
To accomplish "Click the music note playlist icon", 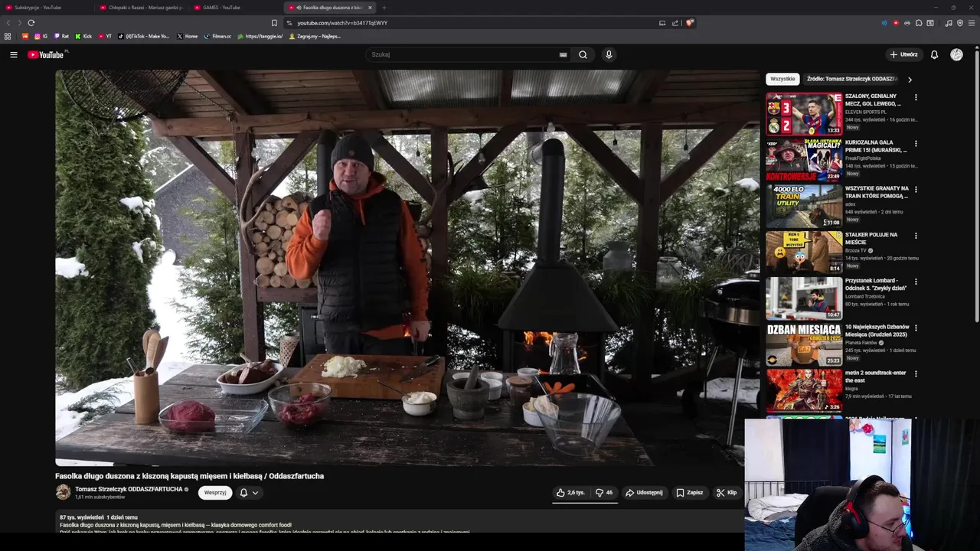I will coord(949,23).
